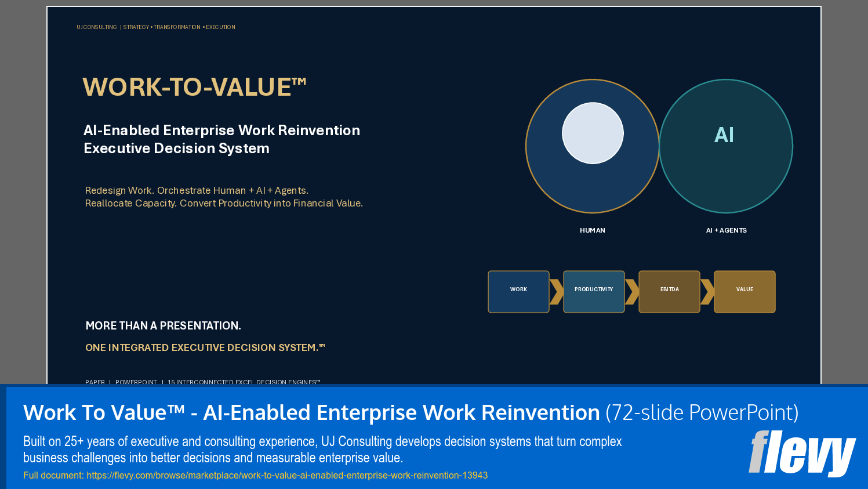This screenshot has height=489, width=868.
Task: Click the arrow between PRODUCTIVITY and EBITDA
Action: pos(631,292)
